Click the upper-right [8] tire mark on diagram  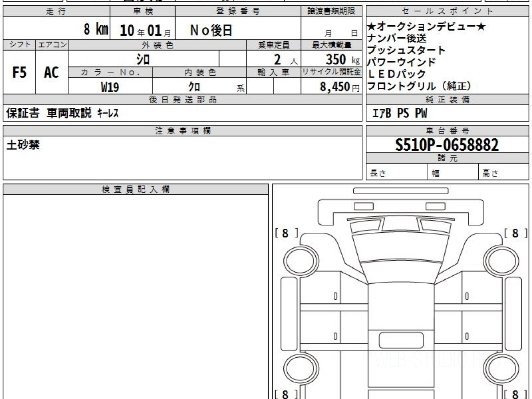tap(516, 233)
